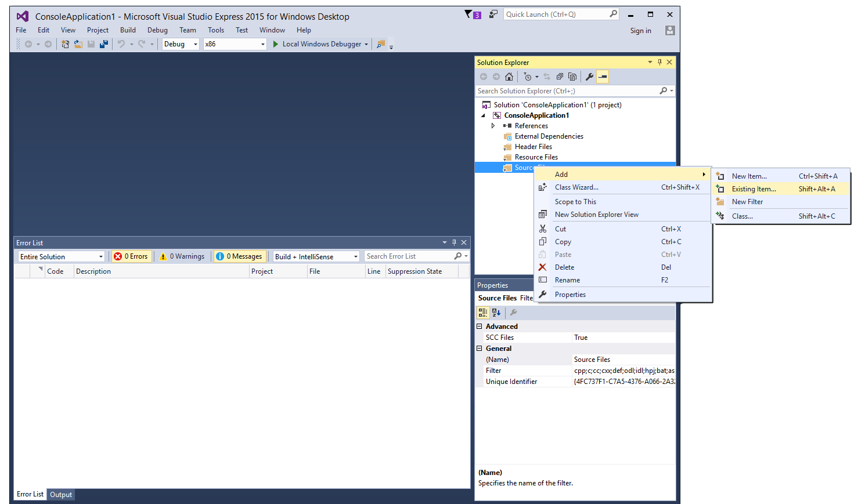
Task: Click the Sign in link
Action: point(640,31)
